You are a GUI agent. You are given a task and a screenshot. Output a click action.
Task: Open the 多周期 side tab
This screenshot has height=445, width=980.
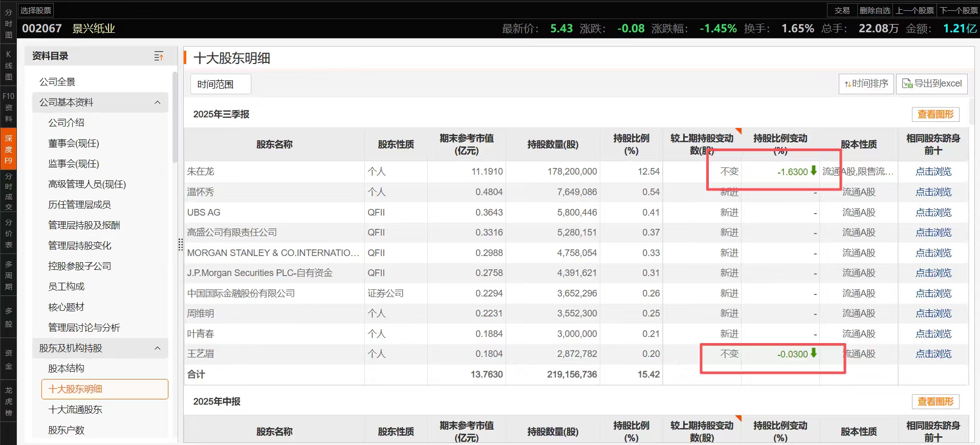[8, 276]
